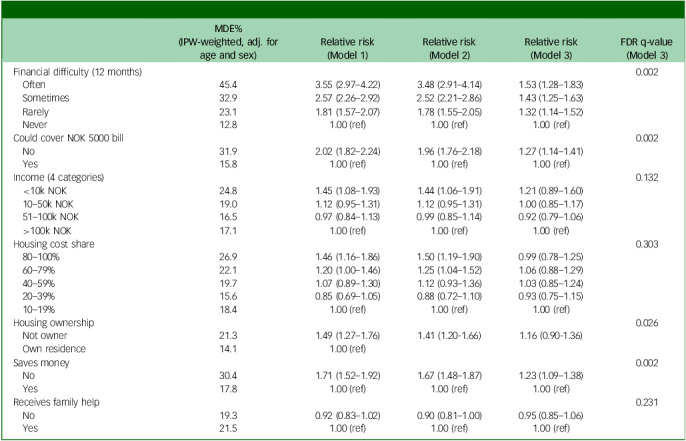Screen dimensions: 686x441
Task: Click the Financial difficulty (12 months) row label
Action: [77, 72]
